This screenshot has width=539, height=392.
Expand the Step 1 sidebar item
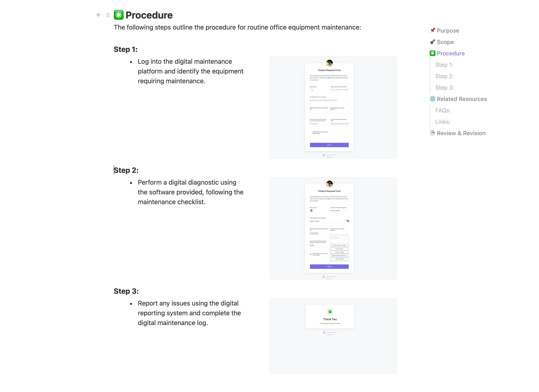click(x=445, y=65)
